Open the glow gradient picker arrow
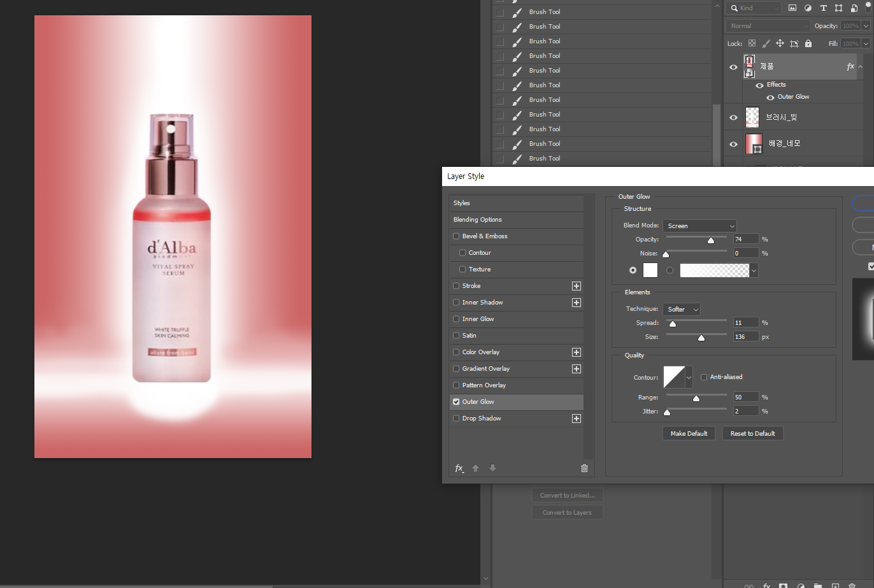This screenshot has height=588, width=874. pyautogui.click(x=754, y=270)
